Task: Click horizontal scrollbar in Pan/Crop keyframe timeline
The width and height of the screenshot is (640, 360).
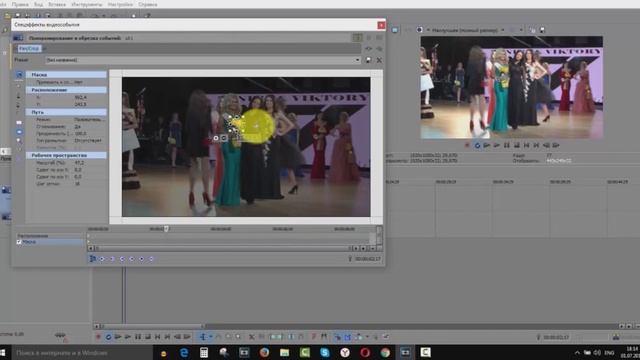Action: [x=223, y=248]
